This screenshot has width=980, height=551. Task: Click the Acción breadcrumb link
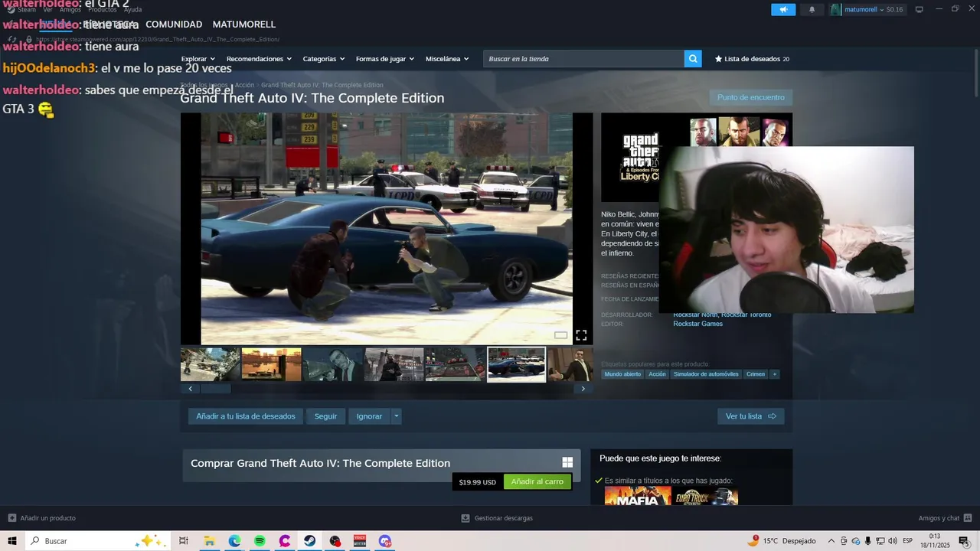point(244,85)
